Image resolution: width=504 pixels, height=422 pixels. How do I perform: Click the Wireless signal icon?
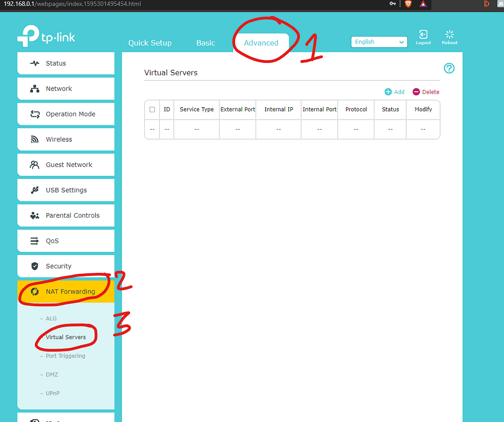coord(34,140)
